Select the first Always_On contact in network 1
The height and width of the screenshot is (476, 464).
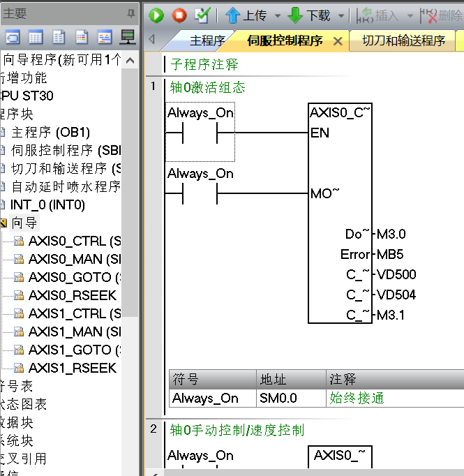pos(200,133)
